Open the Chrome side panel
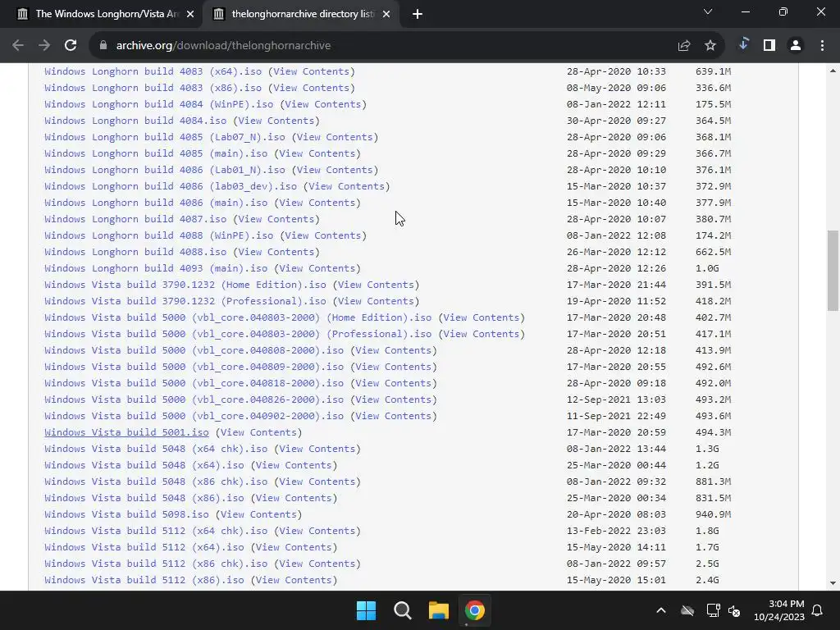 [769, 46]
